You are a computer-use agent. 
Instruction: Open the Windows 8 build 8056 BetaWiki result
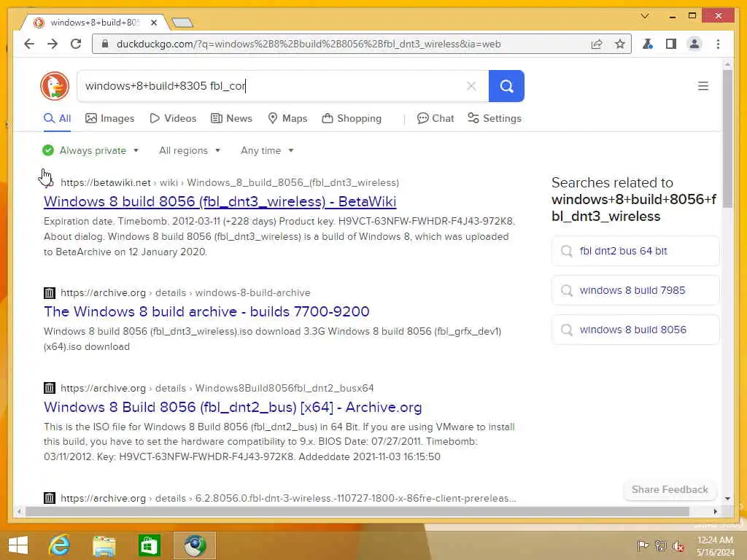click(220, 201)
